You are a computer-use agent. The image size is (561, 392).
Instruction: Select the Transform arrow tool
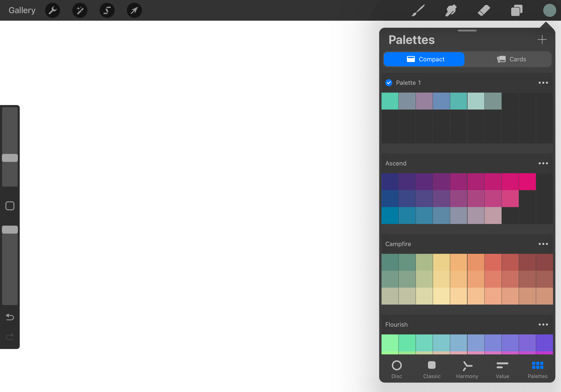click(134, 10)
